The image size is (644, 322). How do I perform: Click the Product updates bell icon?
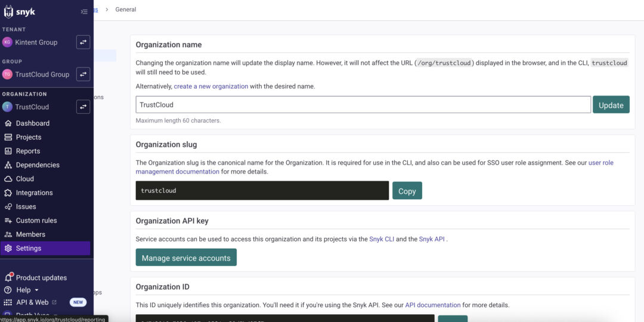(8, 277)
